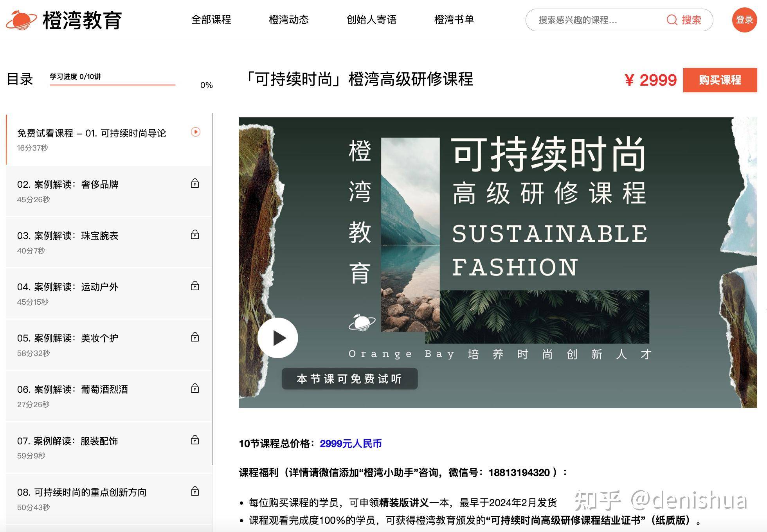
Task: Click the 精装版讲义 bold text
Action: (404, 502)
